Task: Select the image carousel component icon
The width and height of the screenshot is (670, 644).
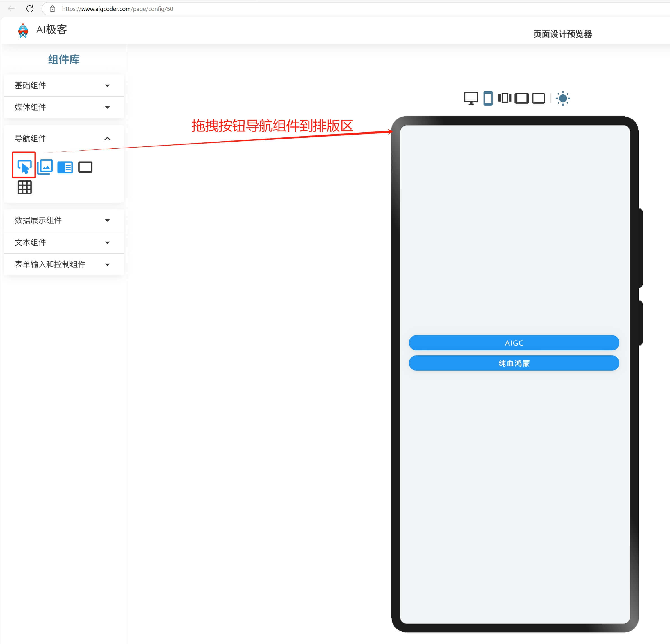Action: [x=45, y=167]
